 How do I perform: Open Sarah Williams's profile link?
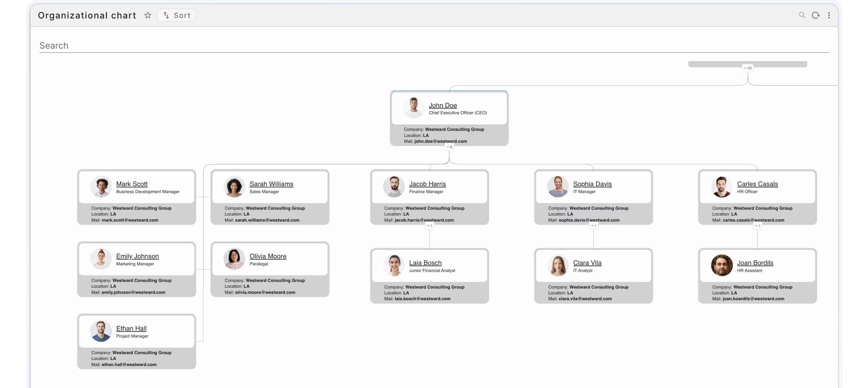(271, 184)
